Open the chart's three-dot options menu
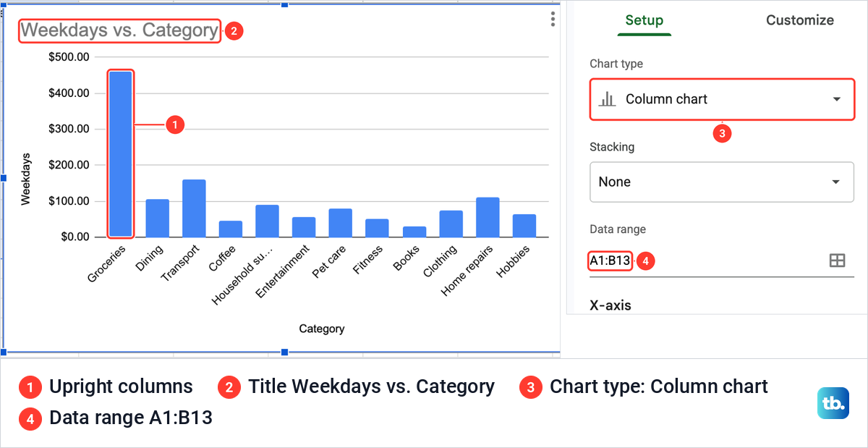Viewport: 868px width, 448px height. pos(553,19)
